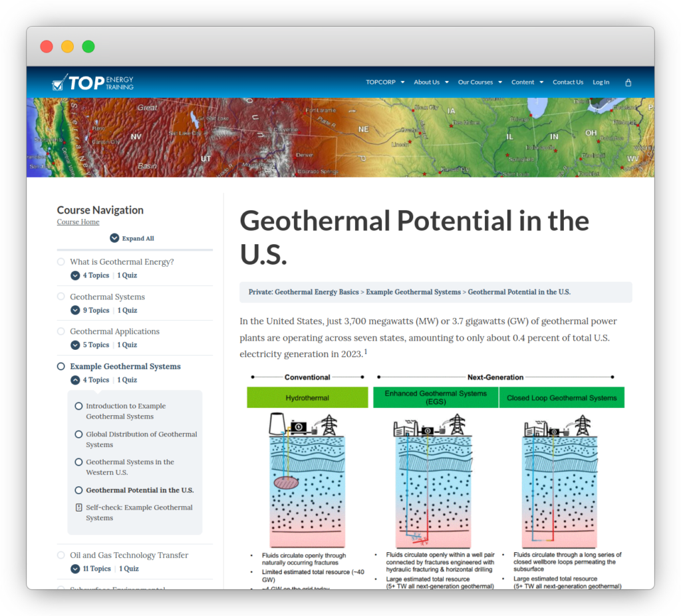The width and height of the screenshot is (681, 616).
Task: Click the Private: Geothermal Energy Basics breadcrumb
Action: tap(303, 292)
